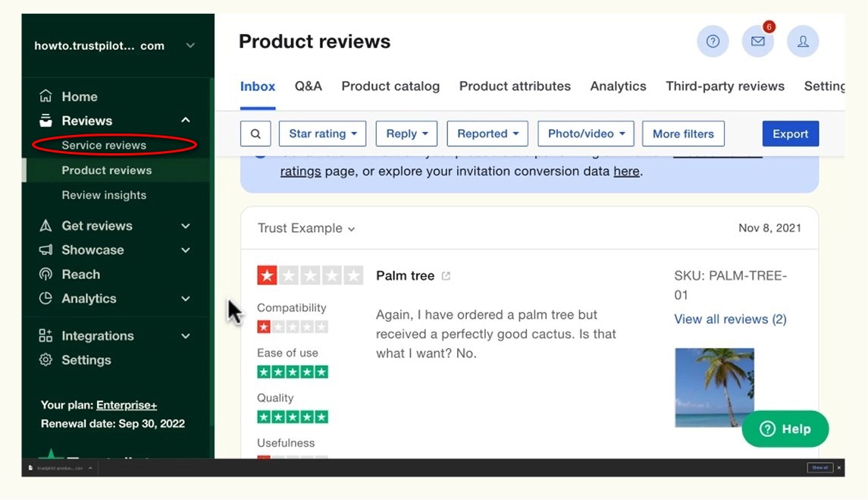
Task: Open the messages envelope icon with notifications
Action: 757,42
